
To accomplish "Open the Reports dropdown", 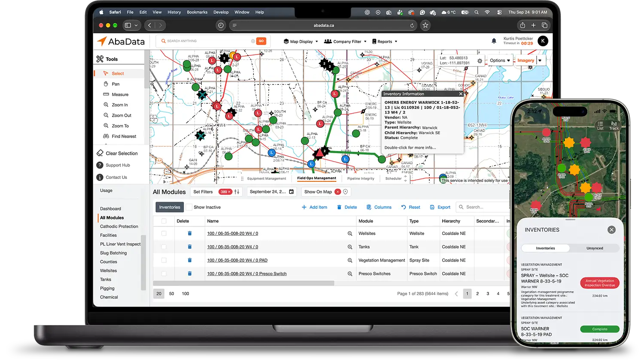I will click(385, 42).
